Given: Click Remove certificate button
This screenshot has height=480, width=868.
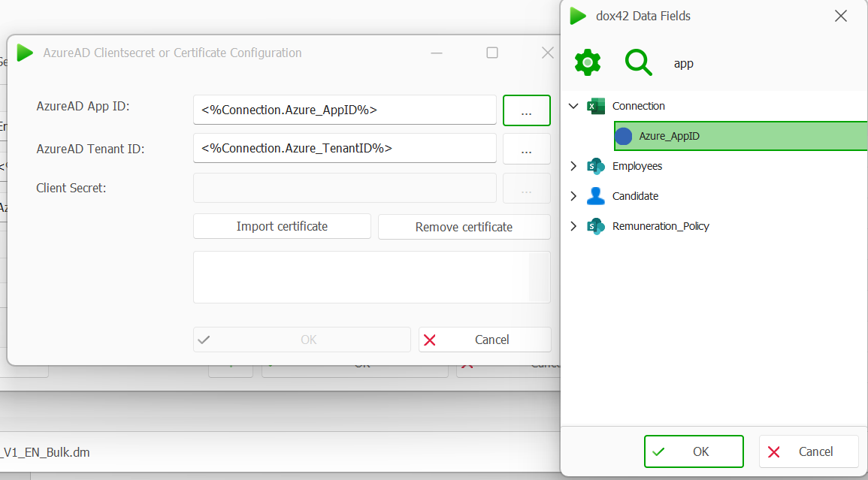Looking at the screenshot, I should click(x=464, y=226).
